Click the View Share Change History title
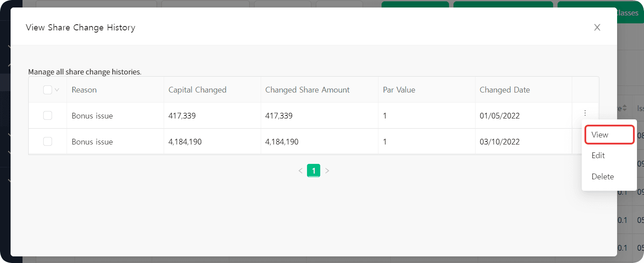This screenshot has height=263, width=644. pos(80,27)
